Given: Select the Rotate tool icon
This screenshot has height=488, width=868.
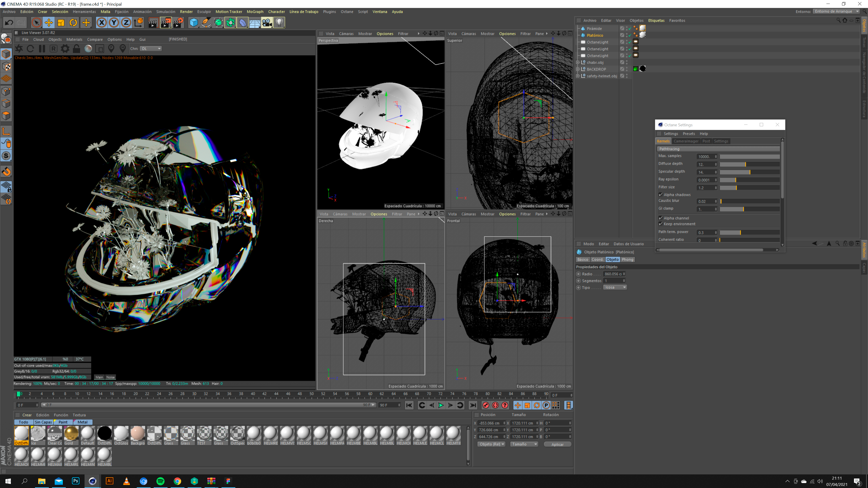Looking at the screenshot, I should (73, 23).
